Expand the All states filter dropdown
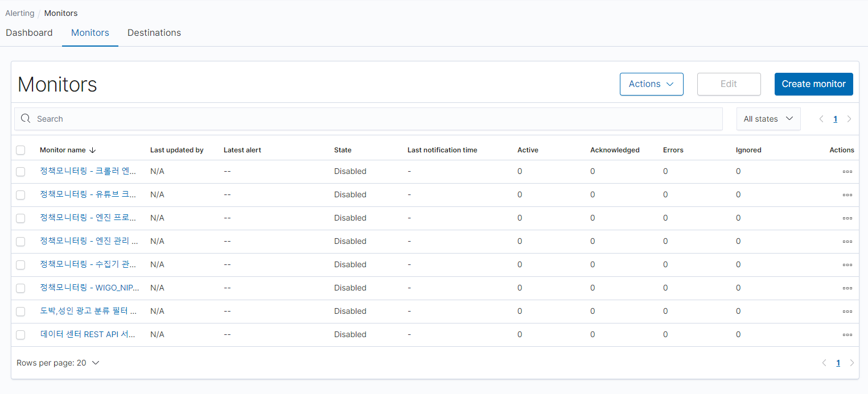Image resolution: width=868 pixels, height=394 pixels. [768, 119]
